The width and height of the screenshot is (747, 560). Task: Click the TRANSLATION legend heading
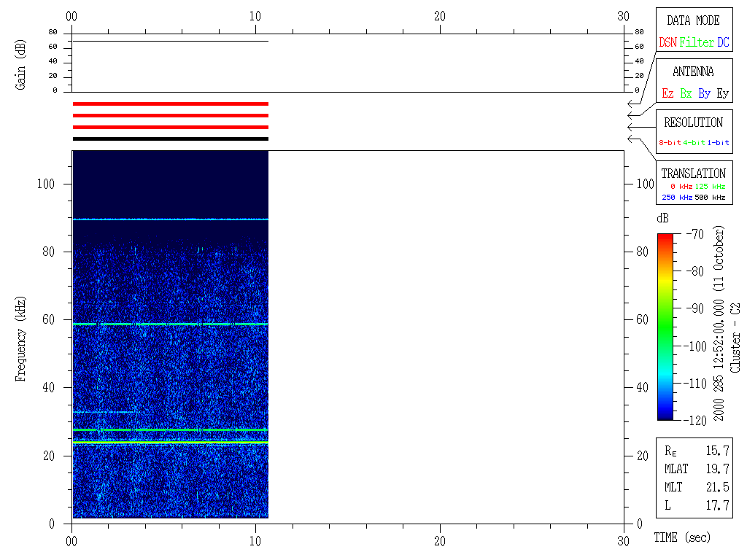(x=693, y=174)
